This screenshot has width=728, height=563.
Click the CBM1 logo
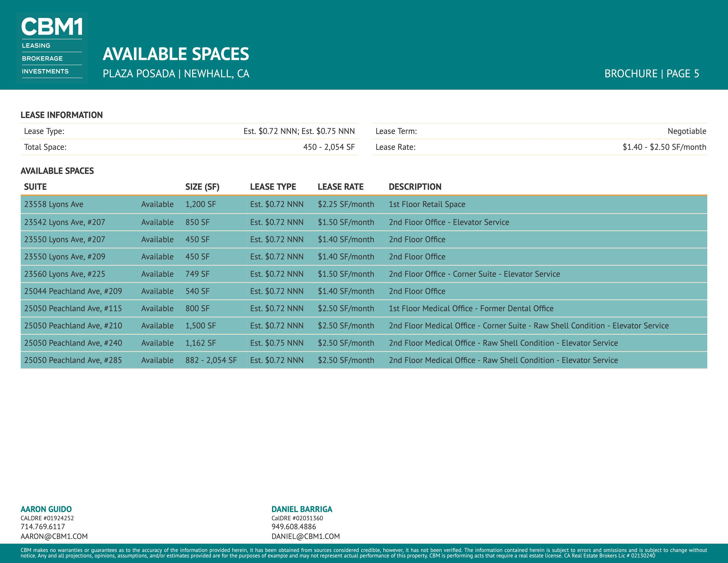coord(52,48)
